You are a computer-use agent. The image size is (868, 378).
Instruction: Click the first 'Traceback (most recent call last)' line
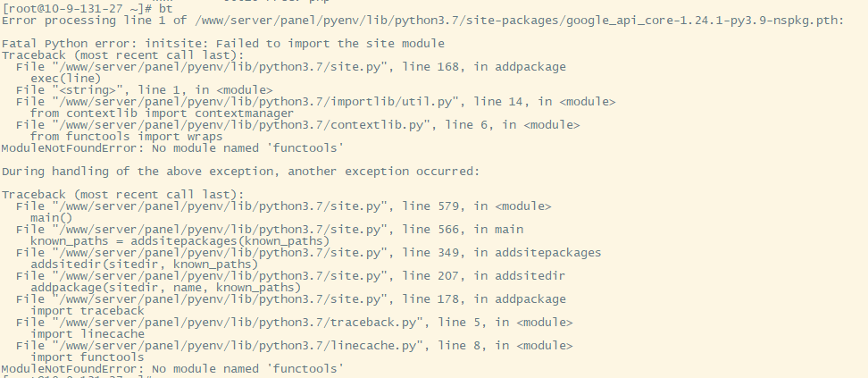pyautogui.click(x=123, y=55)
